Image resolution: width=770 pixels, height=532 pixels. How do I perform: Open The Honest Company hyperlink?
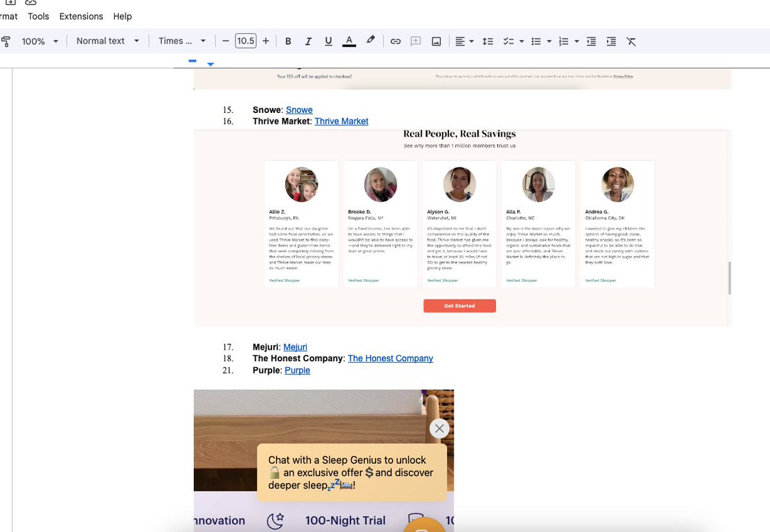(390, 359)
